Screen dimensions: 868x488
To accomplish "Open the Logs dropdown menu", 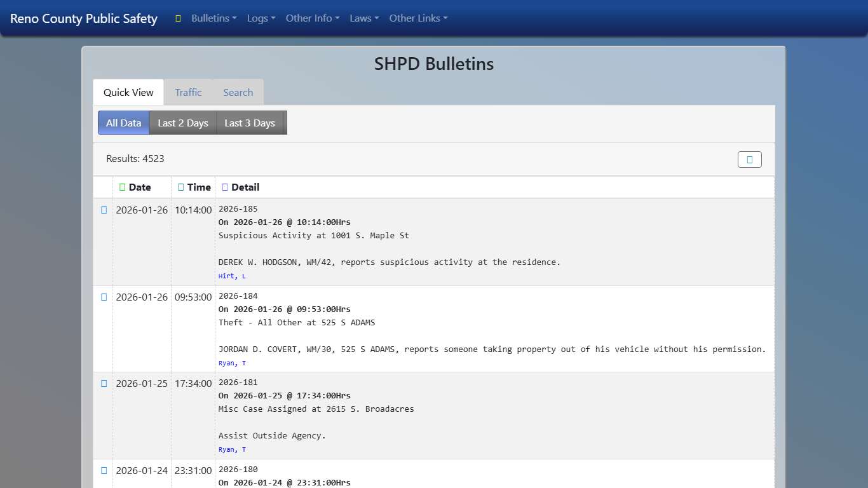I will tap(261, 18).
